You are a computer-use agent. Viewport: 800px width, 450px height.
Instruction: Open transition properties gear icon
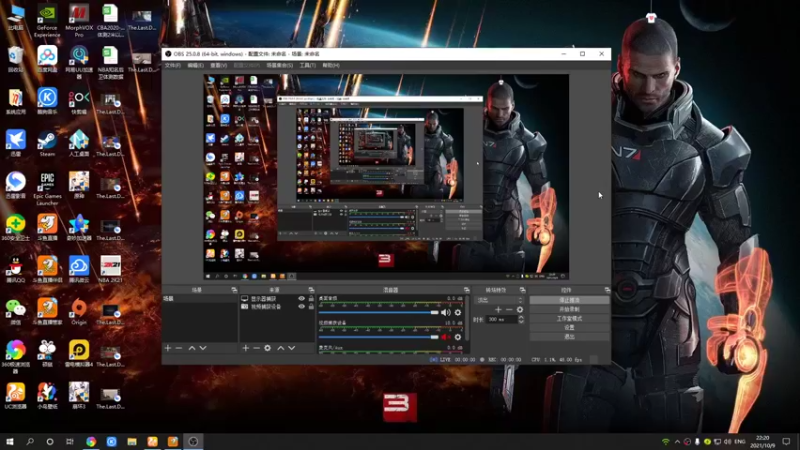tap(519, 310)
